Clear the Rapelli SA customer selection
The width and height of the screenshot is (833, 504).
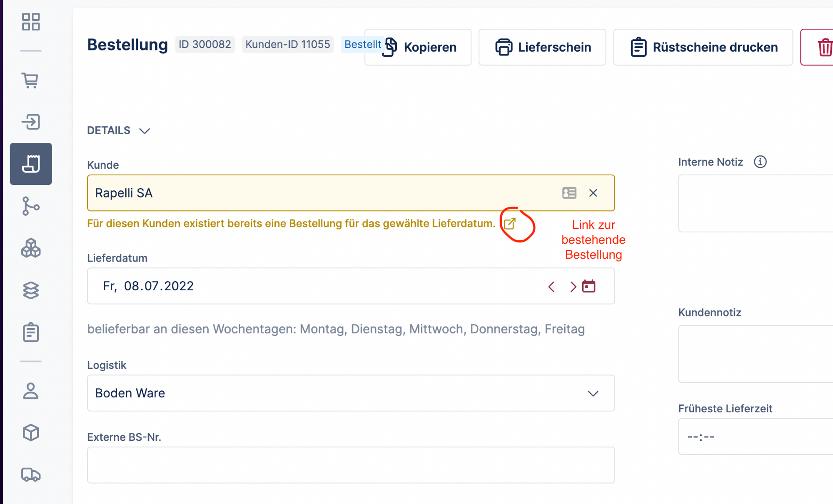point(593,193)
